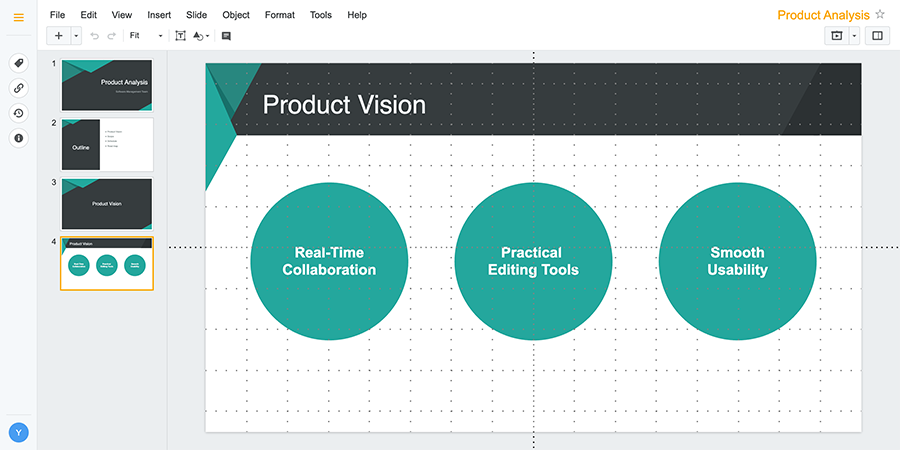The width and height of the screenshot is (900, 450).
Task: Expand the new slide dropdown arrow
Action: (x=76, y=36)
